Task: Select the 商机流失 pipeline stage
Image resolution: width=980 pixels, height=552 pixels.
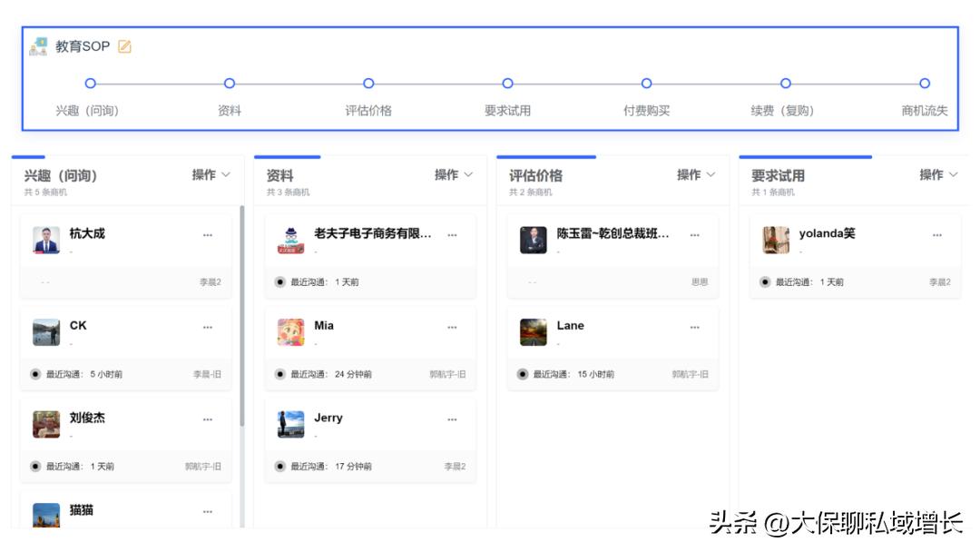Action: click(x=923, y=111)
